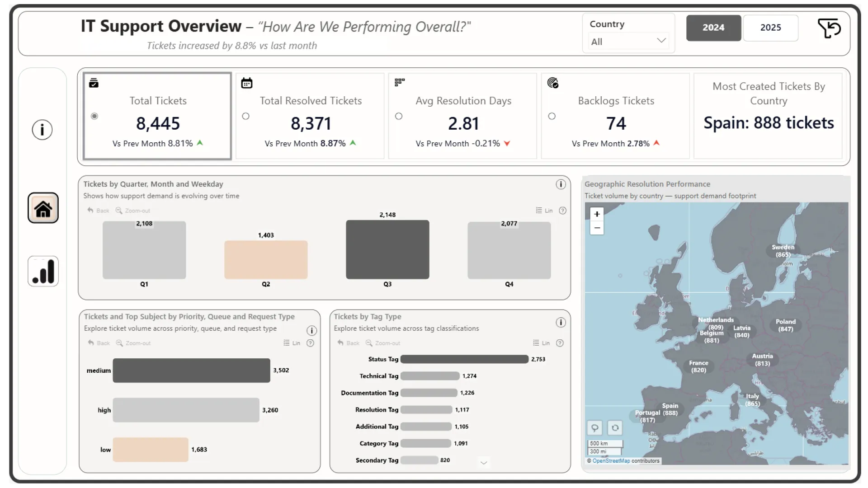Select the Total Resolved Tickets radio button
868x488 pixels.
pos(245,116)
